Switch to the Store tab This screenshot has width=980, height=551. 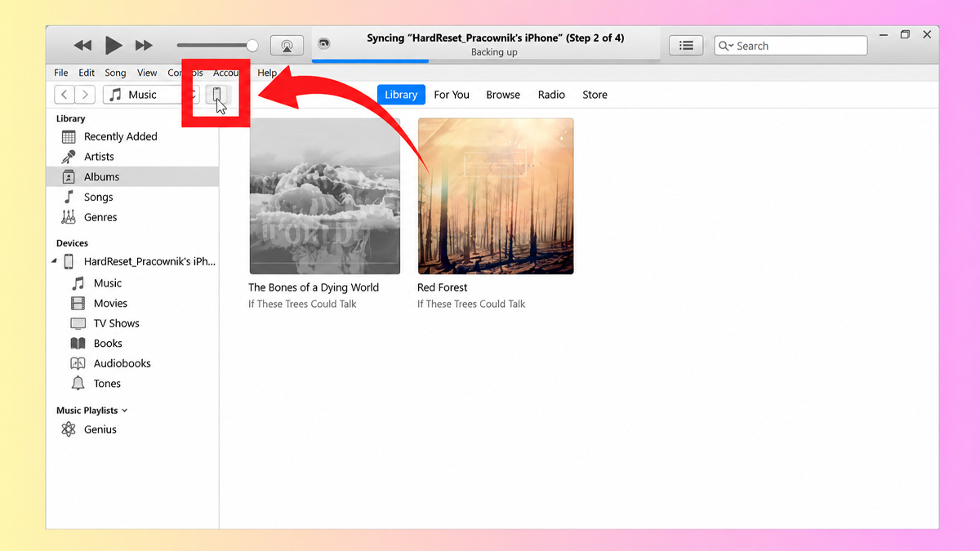pyautogui.click(x=595, y=95)
